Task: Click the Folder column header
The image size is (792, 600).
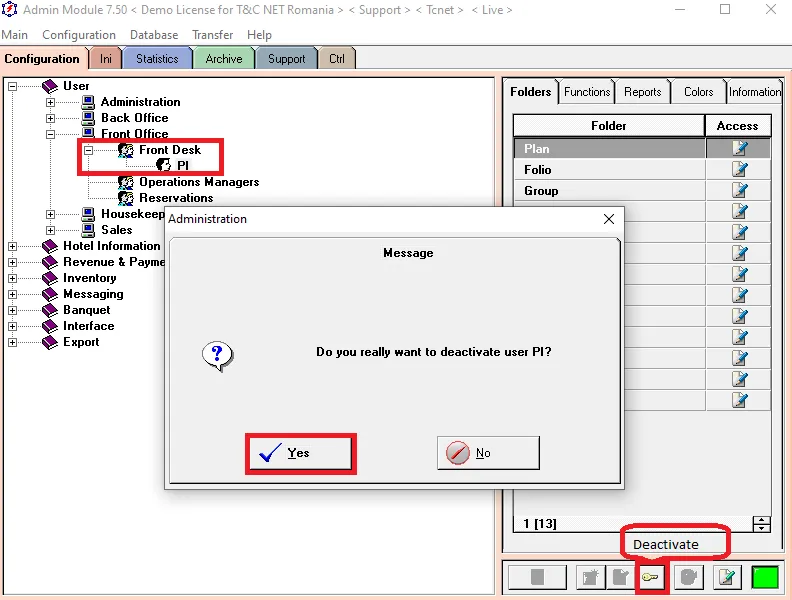Action: [x=609, y=126]
